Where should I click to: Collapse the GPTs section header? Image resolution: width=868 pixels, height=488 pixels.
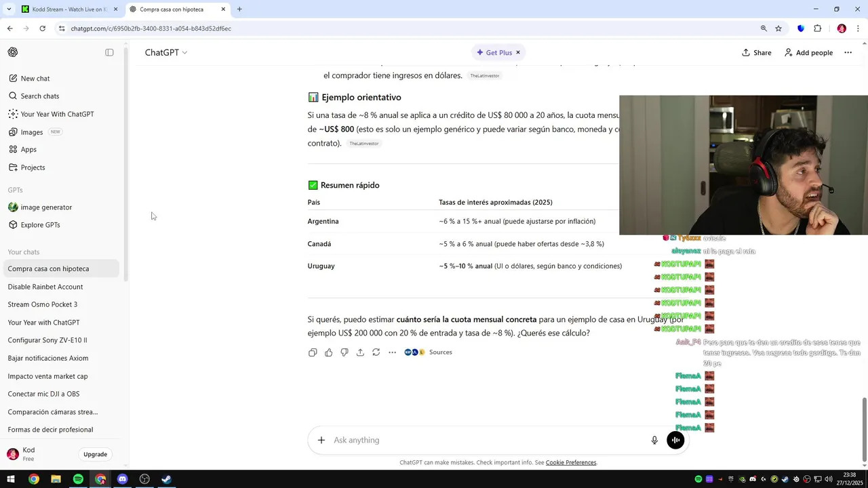pyautogui.click(x=16, y=190)
